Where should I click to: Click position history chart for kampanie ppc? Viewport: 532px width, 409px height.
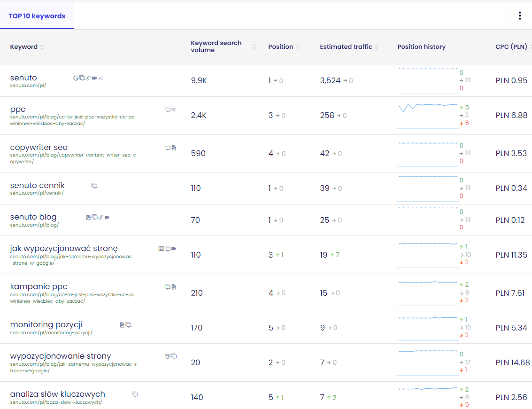click(x=428, y=293)
